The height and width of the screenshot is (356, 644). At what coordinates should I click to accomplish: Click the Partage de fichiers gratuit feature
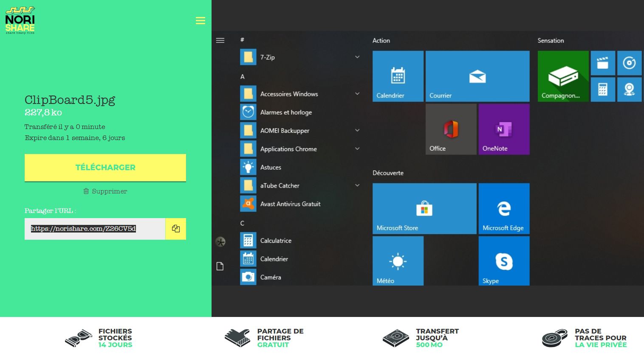coord(264,338)
